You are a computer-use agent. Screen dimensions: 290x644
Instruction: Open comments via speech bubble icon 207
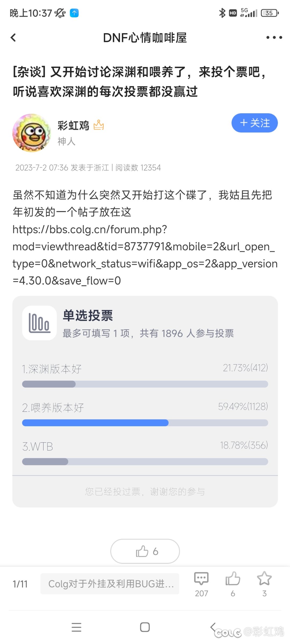pos(201,584)
